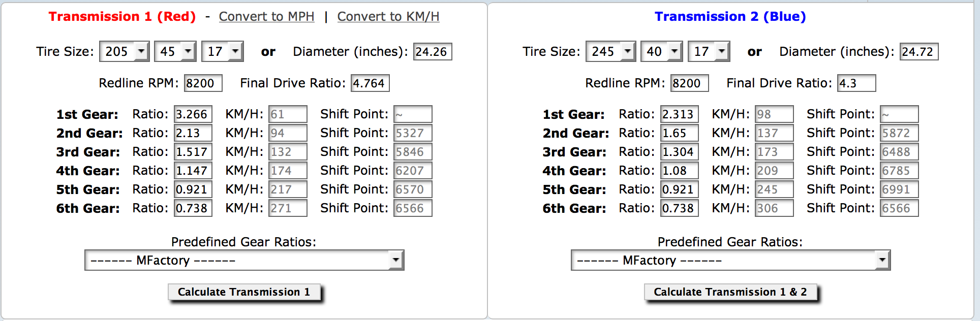
Task: Open Transmission 1 tire width dropdown showing 205
Action: pos(125,51)
